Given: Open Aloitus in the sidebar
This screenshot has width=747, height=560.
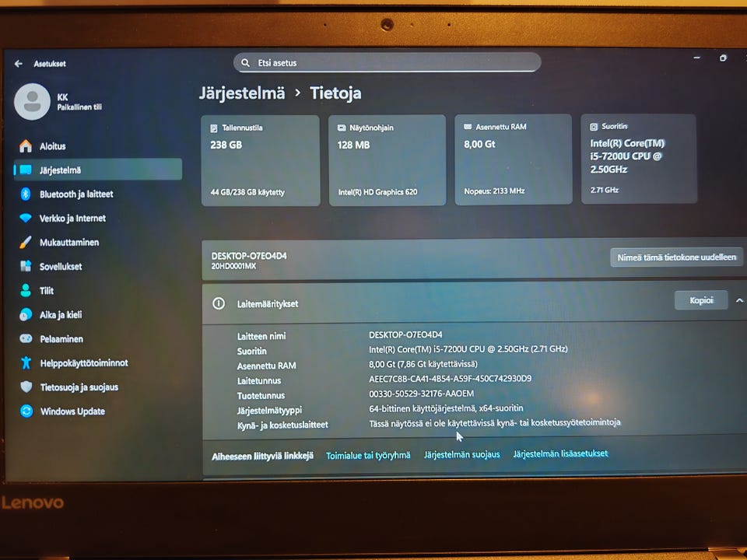Looking at the screenshot, I should click(x=98, y=145).
